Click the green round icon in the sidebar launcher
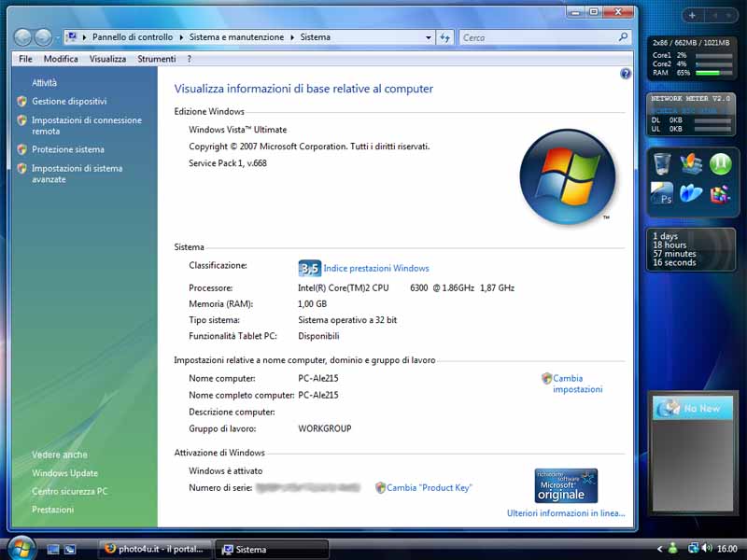 [720, 164]
